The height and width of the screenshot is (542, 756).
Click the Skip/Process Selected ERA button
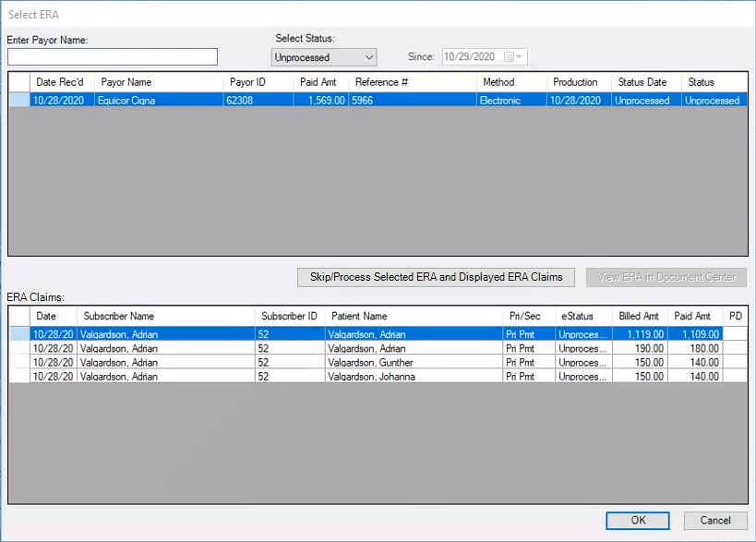coord(436,277)
